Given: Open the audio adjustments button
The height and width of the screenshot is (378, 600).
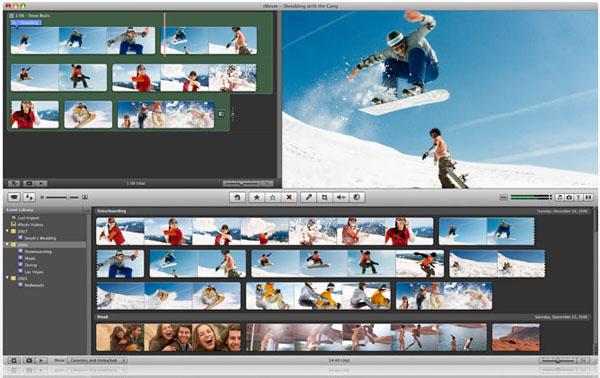Looking at the screenshot, I should (x=341, y=197).
